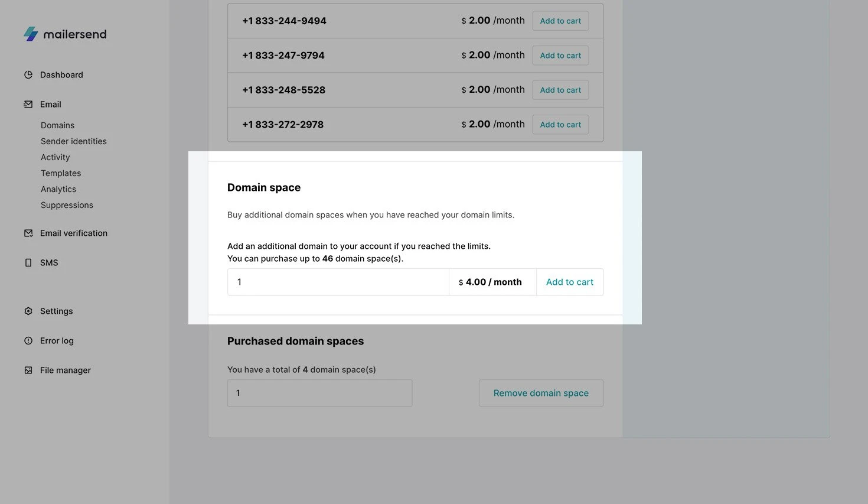Click the Error log alert icon
Image resolution: width=868 pixels, height=504 pixels.
(x=28, y=341)
